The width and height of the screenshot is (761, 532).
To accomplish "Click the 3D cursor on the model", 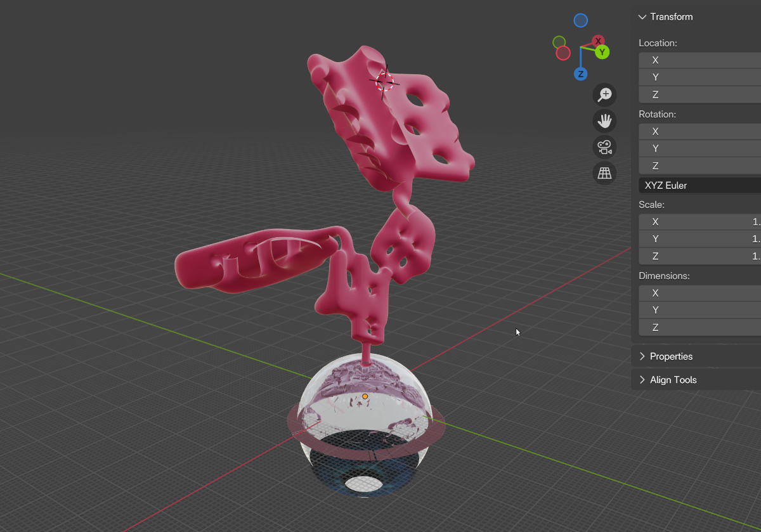I will 384,81.
